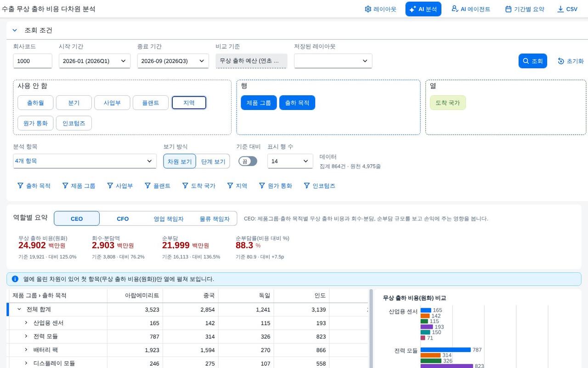This screenshot has width=588, height=368.
Task: Open the 제품 그룹 funnel filter
Action: click(x=79, y=186)
